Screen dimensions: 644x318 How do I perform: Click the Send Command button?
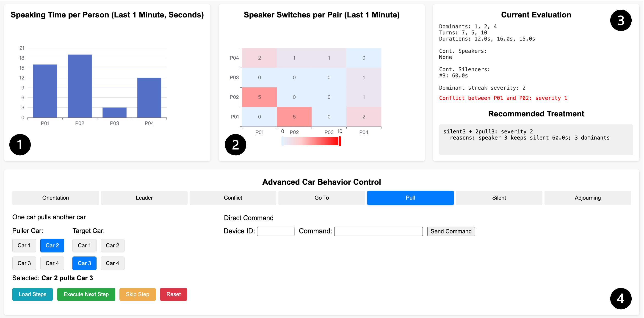[451, 231]
